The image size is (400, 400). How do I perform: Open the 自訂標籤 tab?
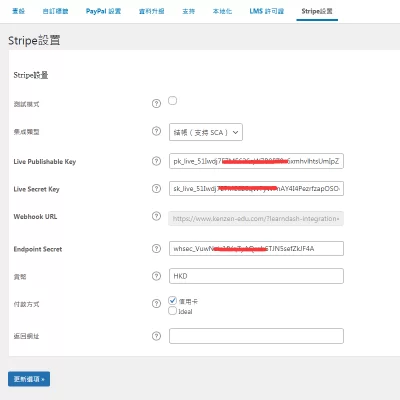click(x=55, y=11)
